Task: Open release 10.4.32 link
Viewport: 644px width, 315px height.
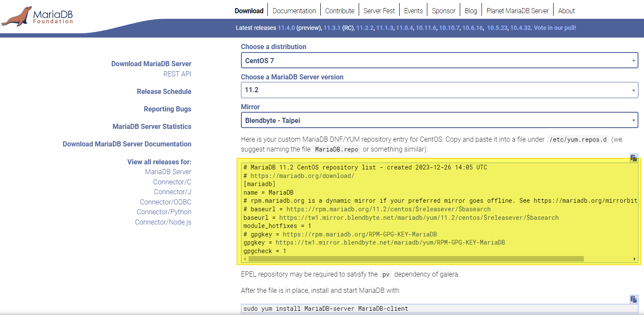Action: 521,28
